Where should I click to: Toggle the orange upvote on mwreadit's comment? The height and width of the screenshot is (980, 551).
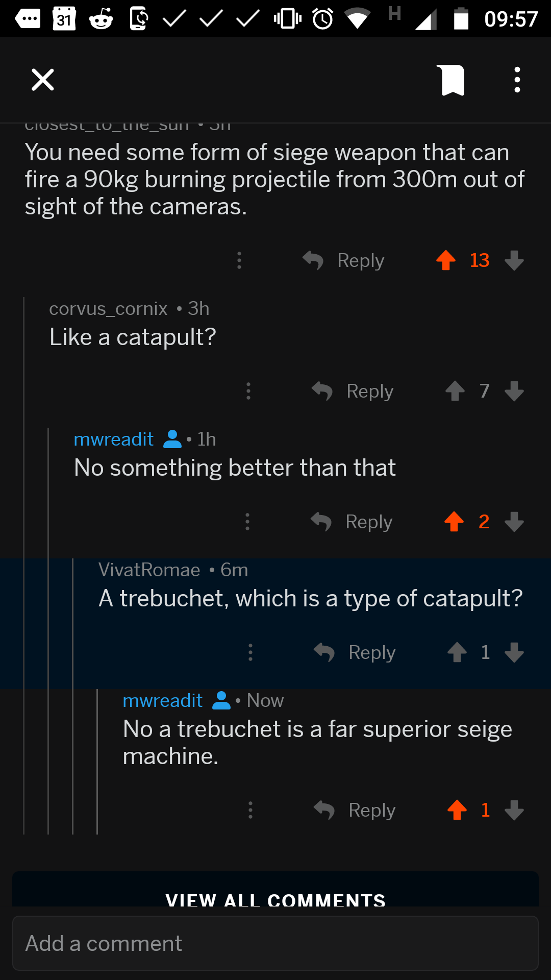pyautogui.click(x=454, y=522)
